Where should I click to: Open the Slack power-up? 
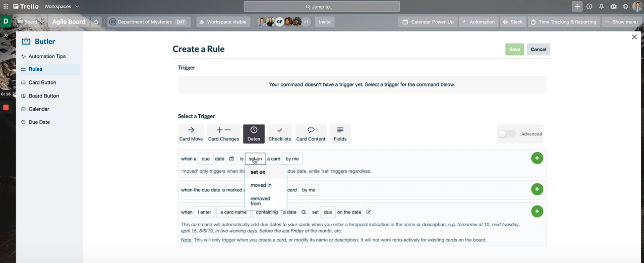click(513, 22)
